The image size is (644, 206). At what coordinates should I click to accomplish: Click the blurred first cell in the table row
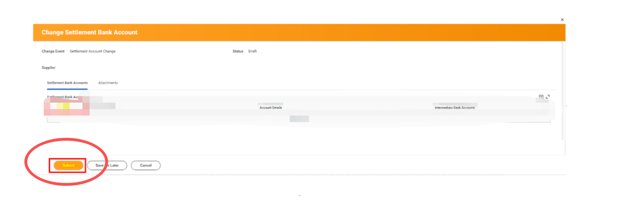(x=66, y=107)
